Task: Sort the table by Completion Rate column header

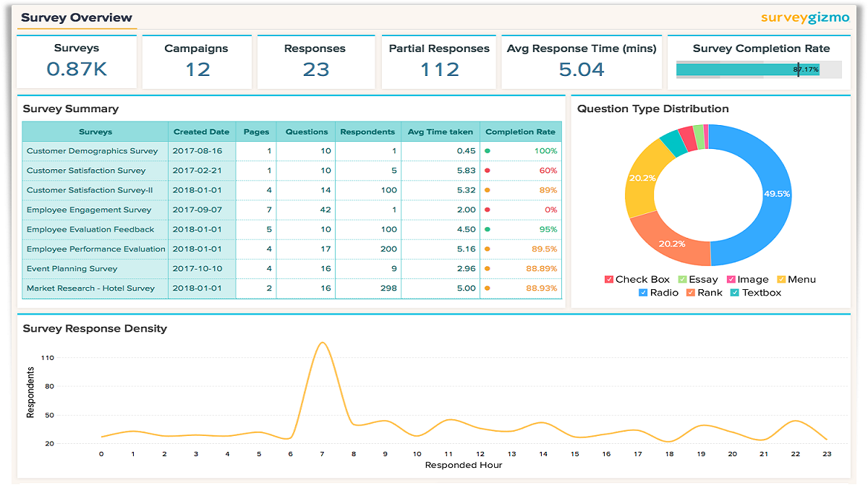Action: [520, 132]
